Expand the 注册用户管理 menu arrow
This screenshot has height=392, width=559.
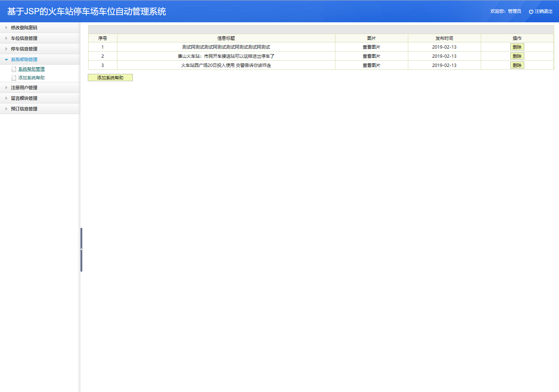pyautogui.click(x=6, y=87)
